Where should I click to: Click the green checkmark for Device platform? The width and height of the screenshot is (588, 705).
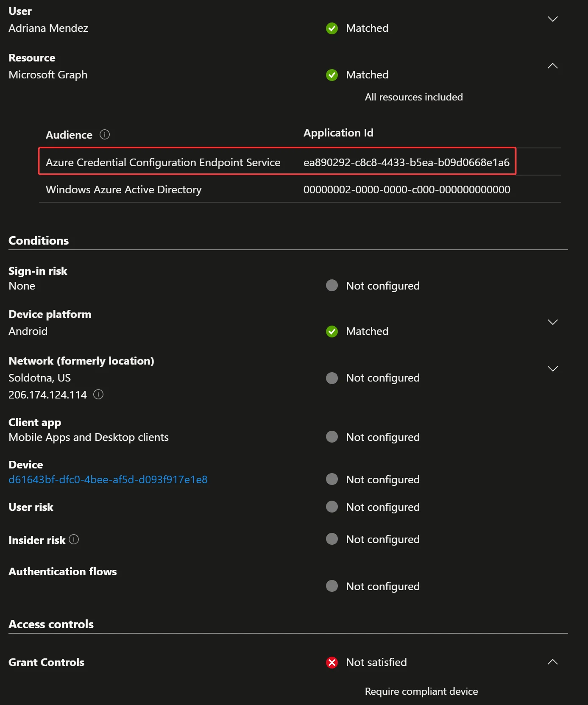coord(332,332)
